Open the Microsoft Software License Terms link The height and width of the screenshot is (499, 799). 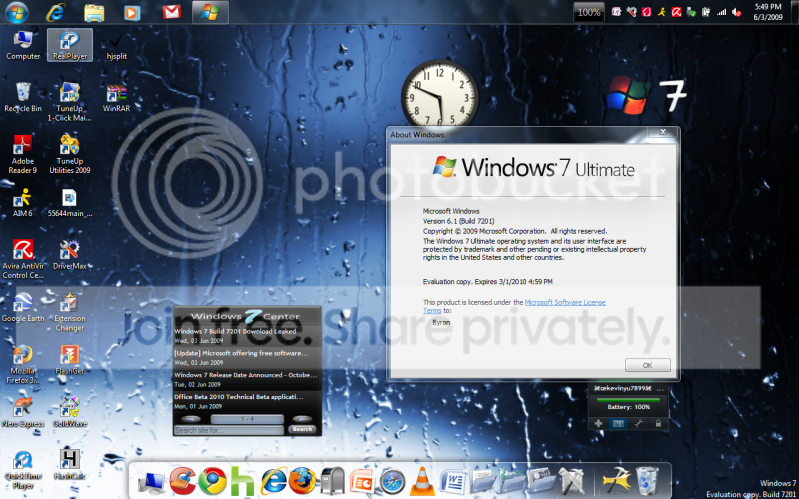click(514, 306)
